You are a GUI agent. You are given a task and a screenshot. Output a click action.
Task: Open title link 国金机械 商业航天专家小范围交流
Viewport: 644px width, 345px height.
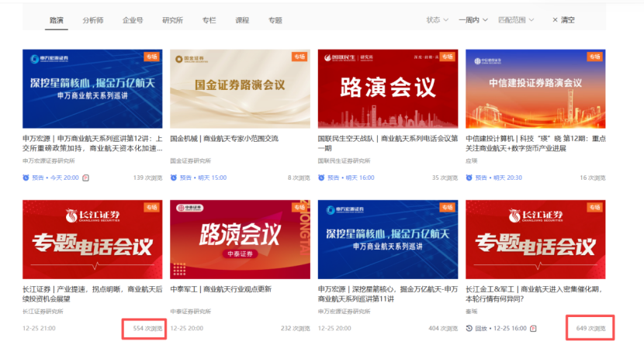click(223, 139)
